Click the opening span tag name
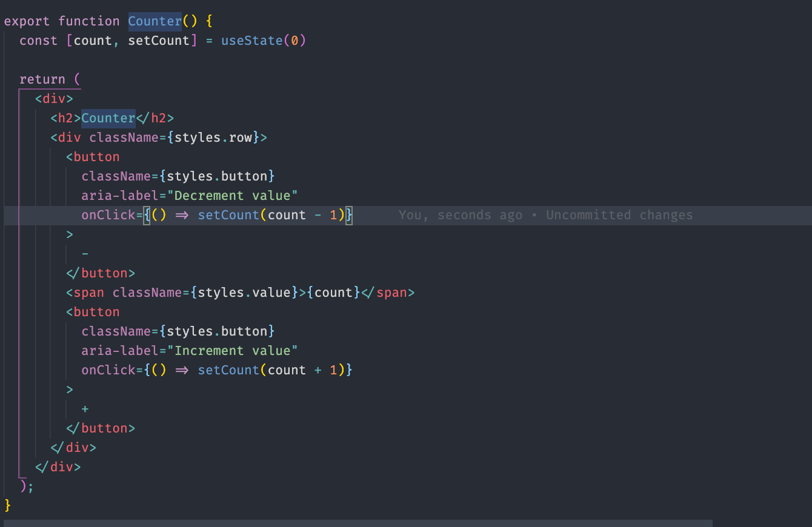This screenshot has width=812, height=527. pyautogui.click(x=89, y=293)
